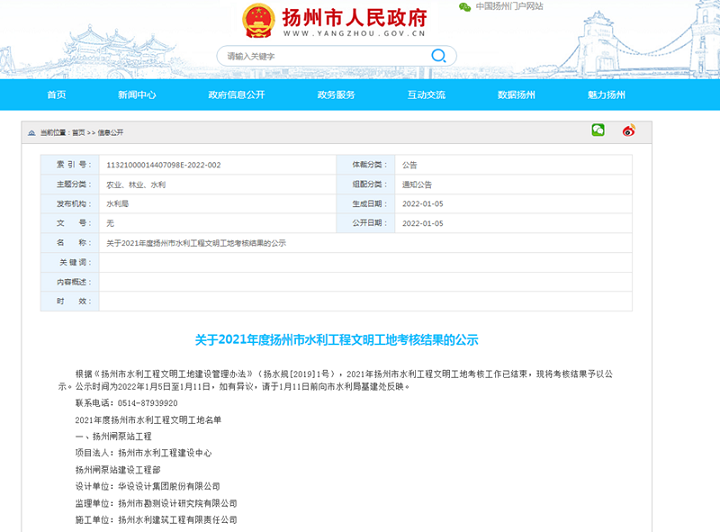
Task: Click 信息公开 in the breadcrumb path
Action: tap(110, 132)
